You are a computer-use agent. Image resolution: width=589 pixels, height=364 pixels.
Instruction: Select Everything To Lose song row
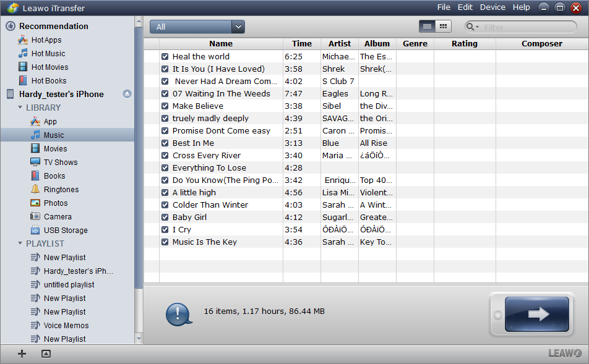[x=366, y=167]
